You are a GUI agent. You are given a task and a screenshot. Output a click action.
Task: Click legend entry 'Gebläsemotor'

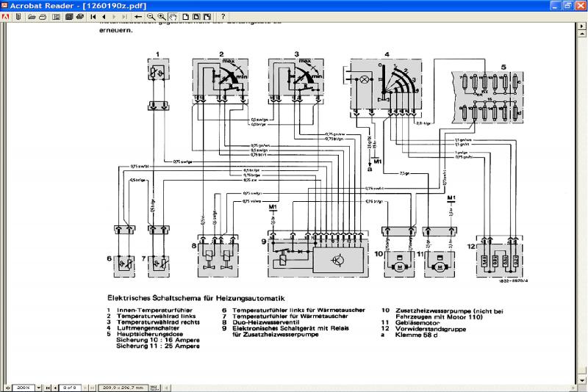417,323
